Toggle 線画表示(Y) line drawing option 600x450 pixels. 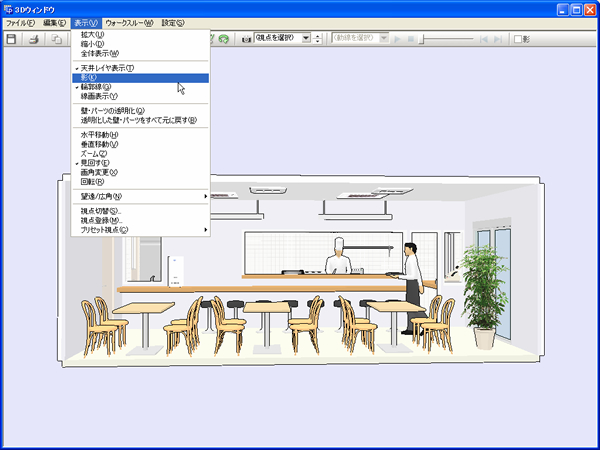point(140,96)
